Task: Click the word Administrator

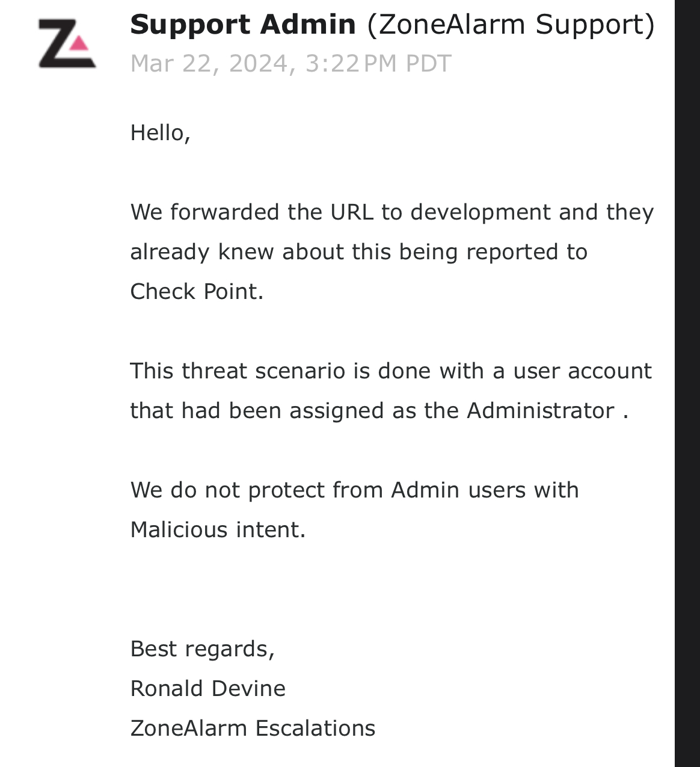Action: pyautogui.click(x=540, y=411)
